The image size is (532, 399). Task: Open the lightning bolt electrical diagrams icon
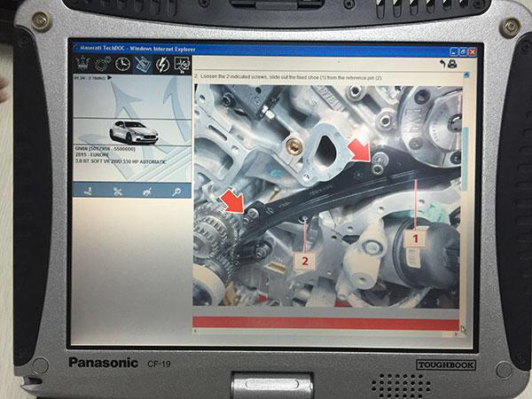(x=162, y=65)
